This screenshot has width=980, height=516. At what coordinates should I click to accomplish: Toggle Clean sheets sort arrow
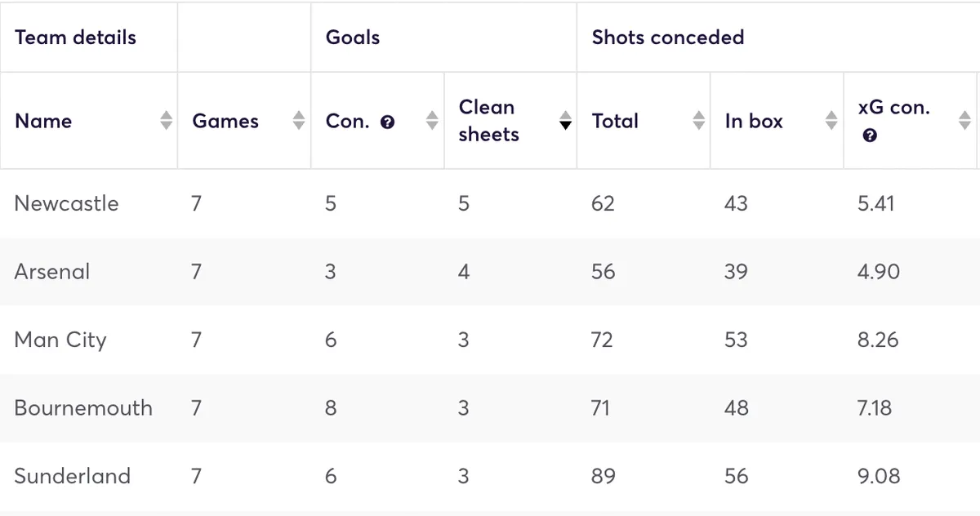[x=565, y=121]
